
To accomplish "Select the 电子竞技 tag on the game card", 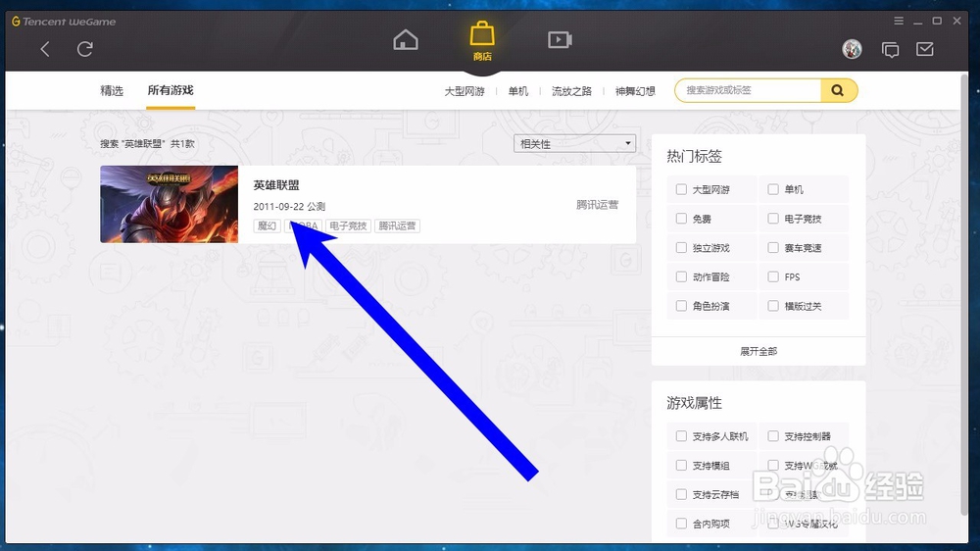I will [x=348, y=225].
